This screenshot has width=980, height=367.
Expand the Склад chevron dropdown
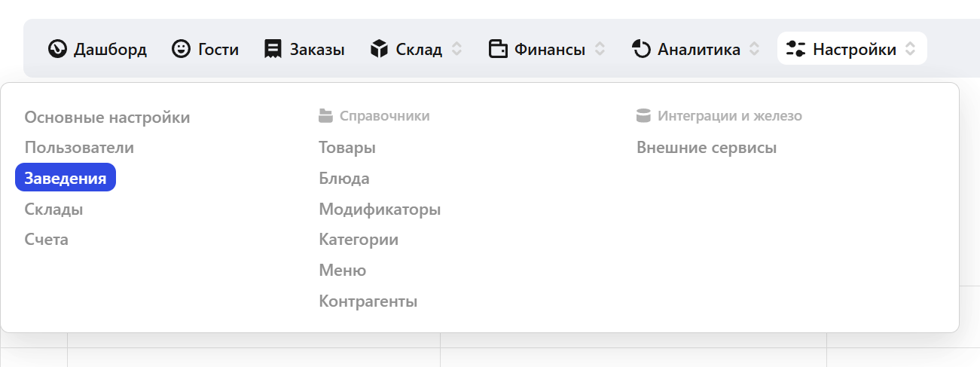(x=456, y=50)
